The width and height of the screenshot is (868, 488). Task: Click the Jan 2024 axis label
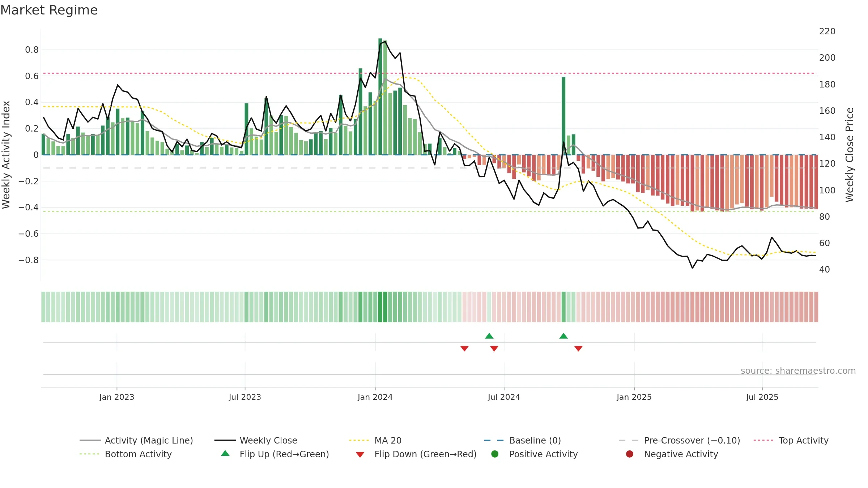[x=375, y=397]
